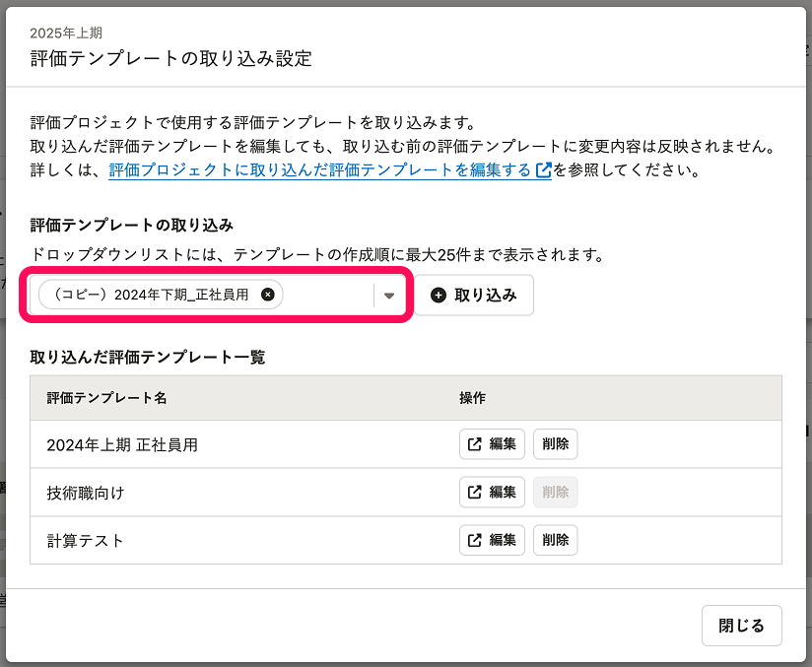Click the external link icon after the help link
Viewport: 812px width, 667px height.
(543, 170)
